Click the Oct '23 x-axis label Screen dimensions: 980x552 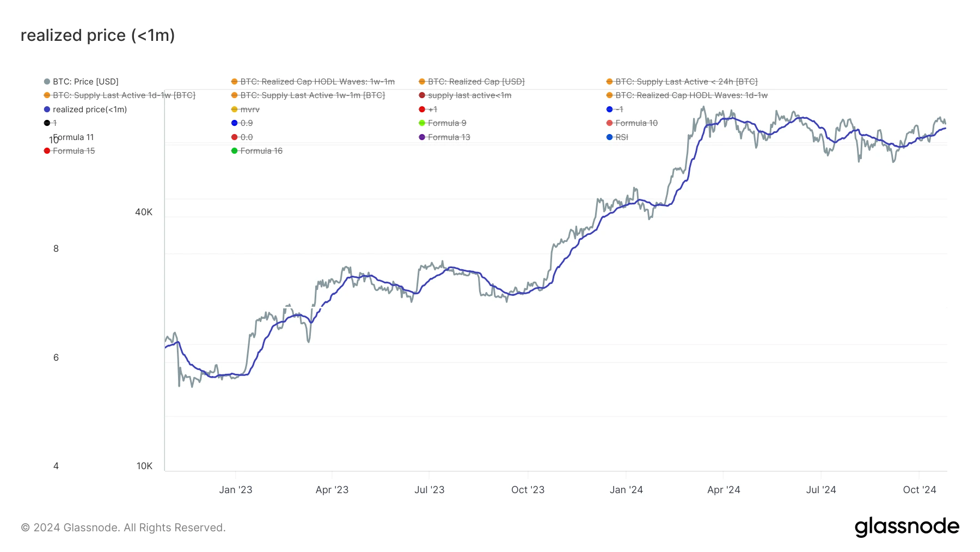click(x=528, y=490)
